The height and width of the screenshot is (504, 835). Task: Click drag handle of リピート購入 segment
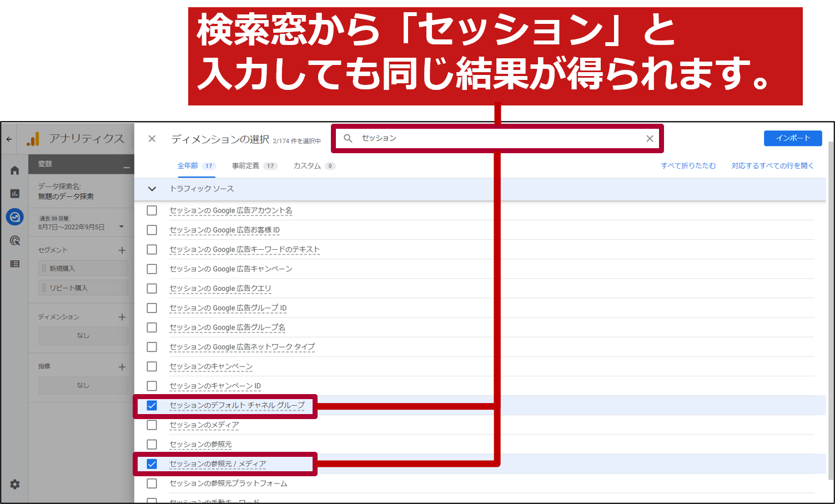[44, 288]
